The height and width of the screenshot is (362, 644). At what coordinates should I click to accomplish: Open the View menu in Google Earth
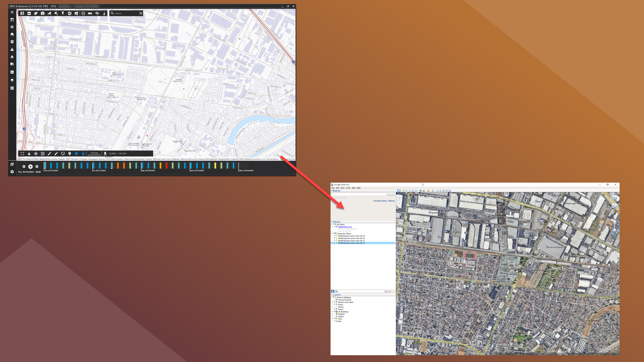tap(342, 188)
